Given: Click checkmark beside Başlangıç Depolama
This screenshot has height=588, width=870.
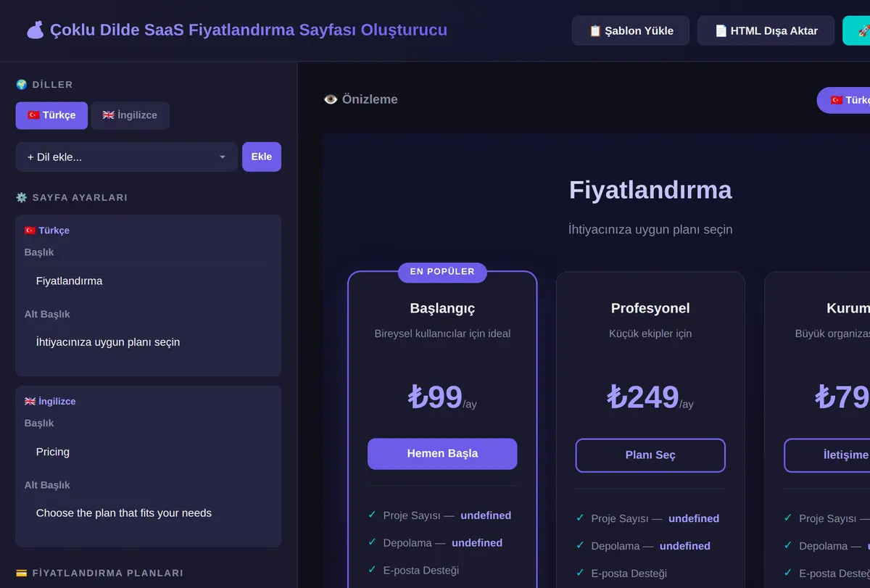Looking at the screenshot, I should click(x=372, y=542).
